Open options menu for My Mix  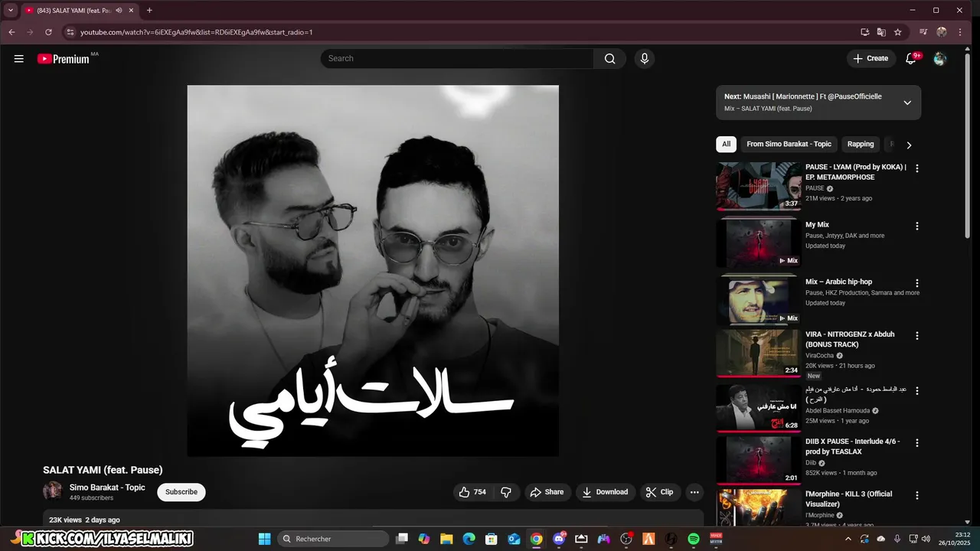point(917,227)
